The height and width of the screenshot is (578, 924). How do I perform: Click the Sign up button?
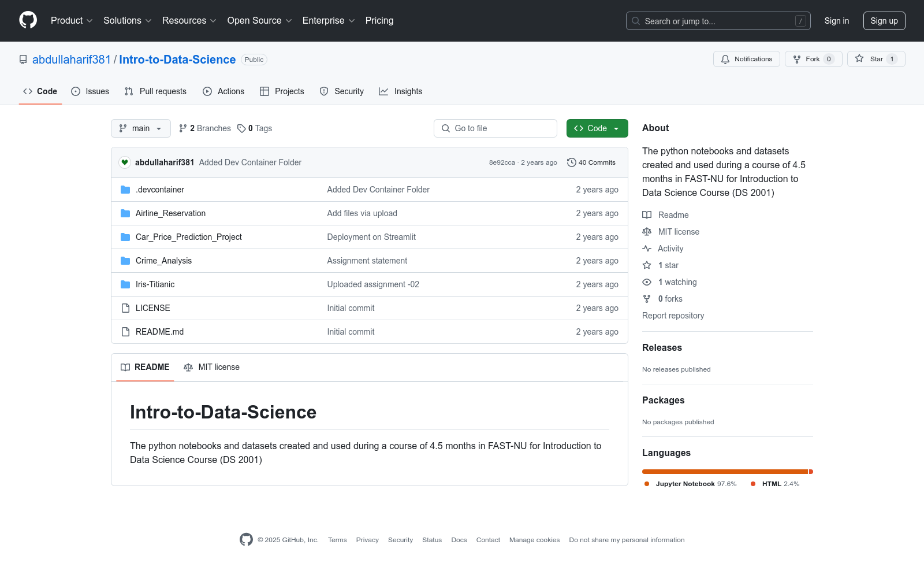tap(884, 21)
